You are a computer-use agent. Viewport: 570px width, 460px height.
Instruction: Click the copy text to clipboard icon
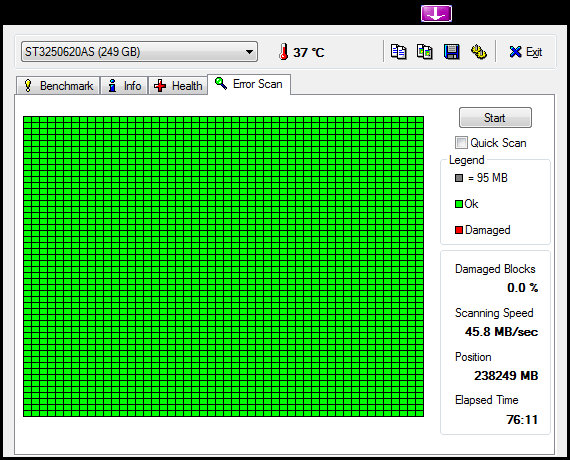[x=398, y=52]
